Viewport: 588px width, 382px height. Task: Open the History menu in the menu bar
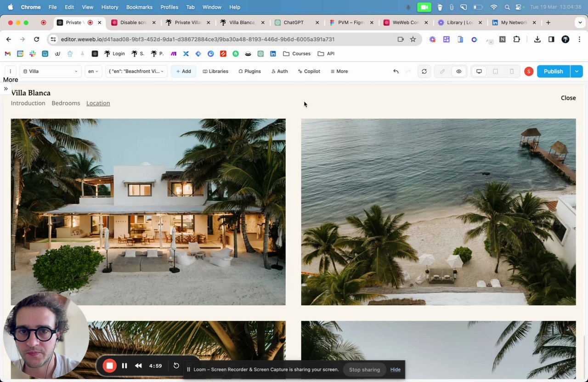pyautogui.click(x=109, y=7)
